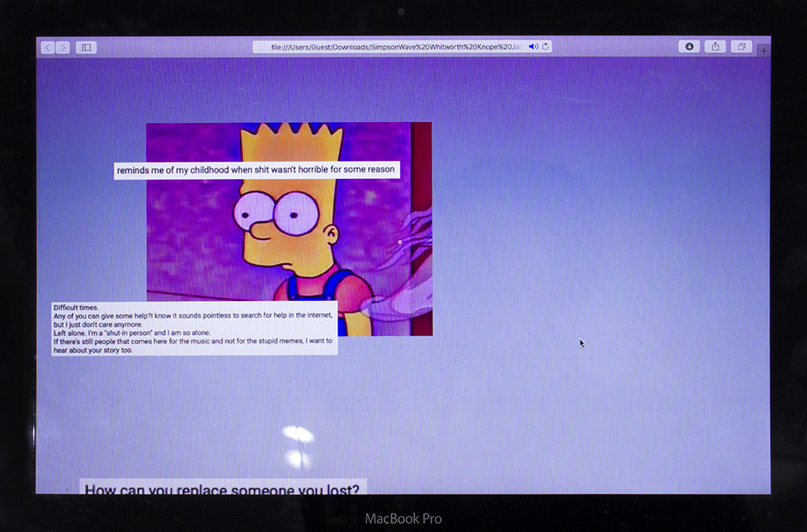Add a new tab with the plus button
This screenshot has width=807, height=532.
[x=764, y=50]
